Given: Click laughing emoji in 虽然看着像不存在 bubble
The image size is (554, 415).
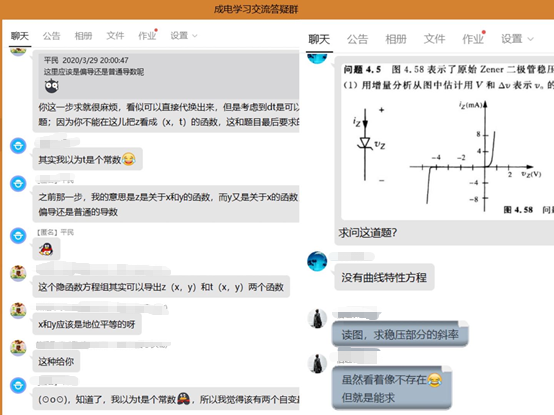Looking at the screenshot, I should pyautogui.click(x=434, y=380).
